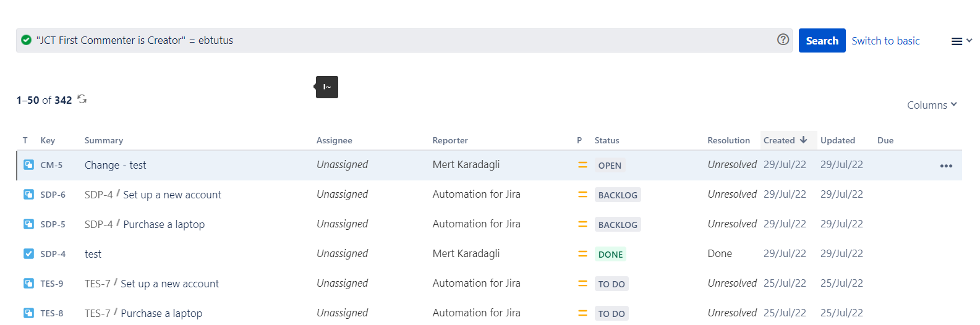The width and height of the screenshot is (980, 325).
Task: Click the medium priority icon for TES-8
Action: [x=582, y=313]
